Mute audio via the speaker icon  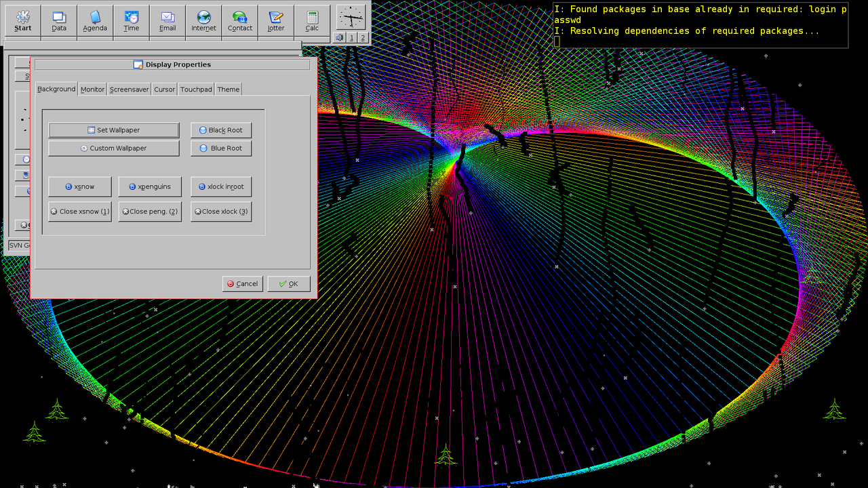pos(338,38)
